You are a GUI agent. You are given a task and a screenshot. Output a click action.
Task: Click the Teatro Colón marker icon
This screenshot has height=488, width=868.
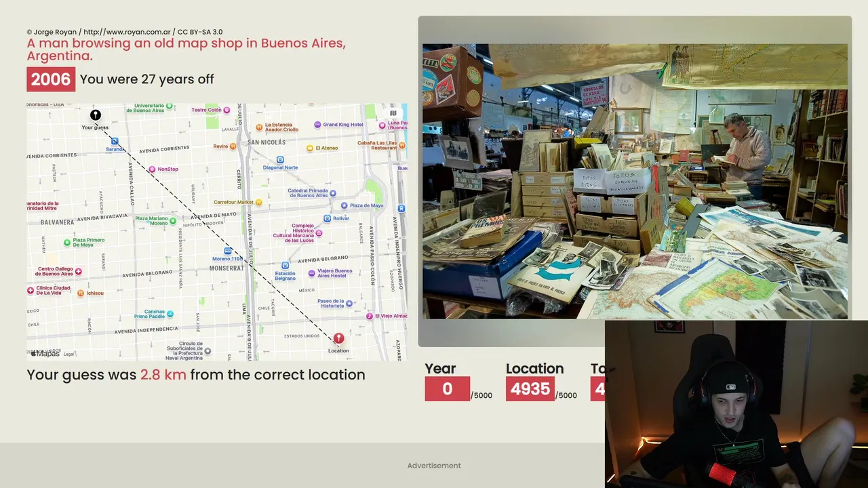click(227, 110)
